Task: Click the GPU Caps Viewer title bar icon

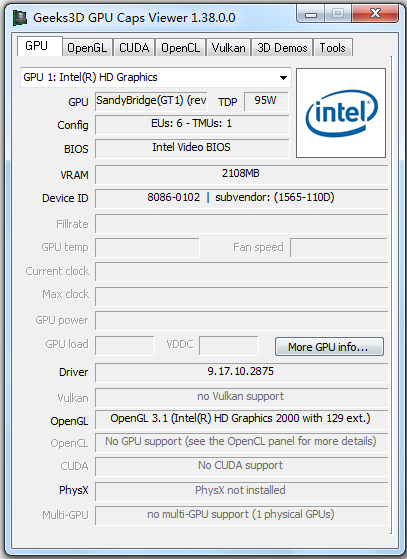Action: pyautogui.click(x=20, y=18)
